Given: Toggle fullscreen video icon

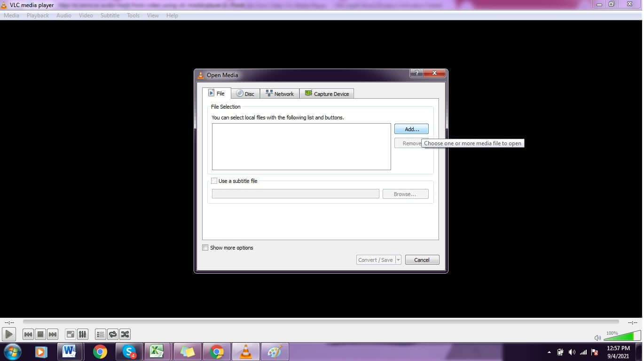Looking at the screenshot, I should point(70,334).
